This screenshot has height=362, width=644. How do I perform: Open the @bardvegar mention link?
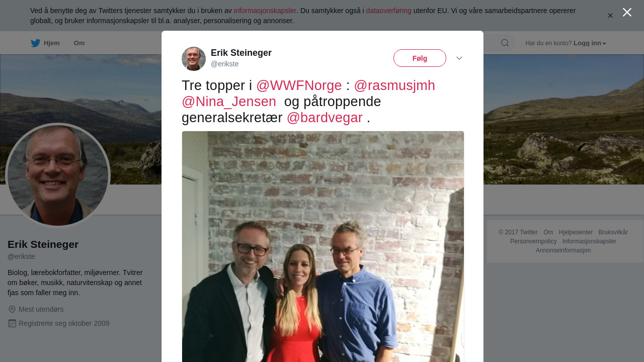click(x=325, y=118)
